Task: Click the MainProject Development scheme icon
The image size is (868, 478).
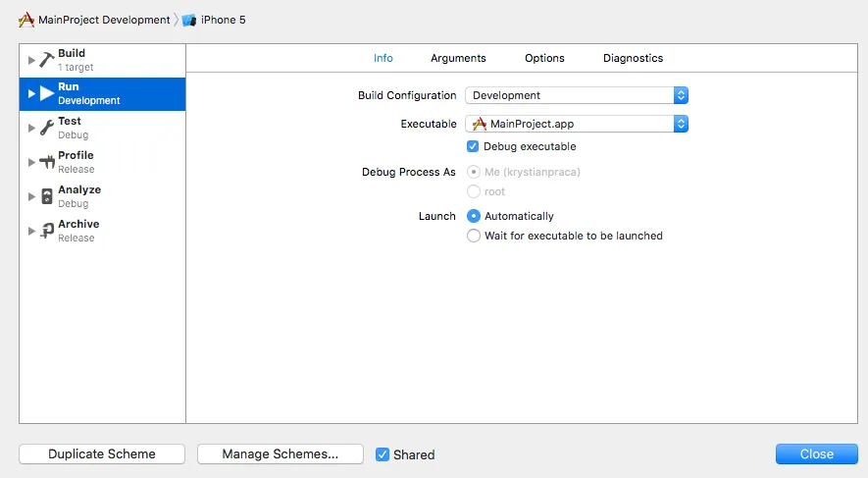Action: point(26,20)
